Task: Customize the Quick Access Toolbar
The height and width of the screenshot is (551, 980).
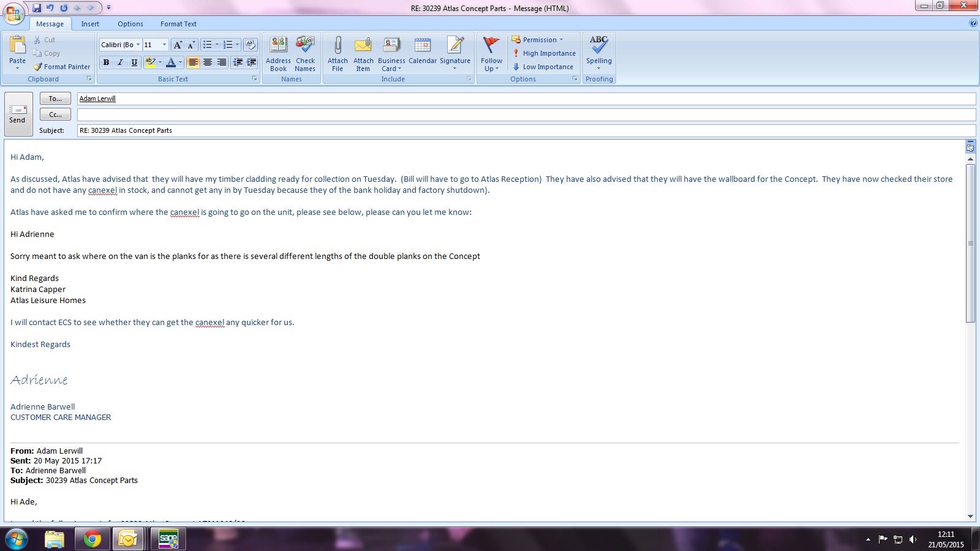Action: (108, 8)
